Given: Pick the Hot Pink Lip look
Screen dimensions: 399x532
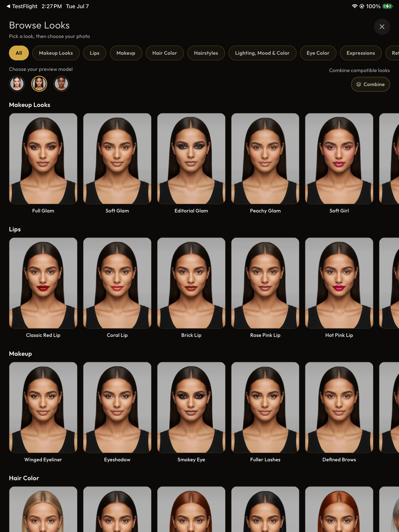Looking at the screenshot, I should 339,283.
